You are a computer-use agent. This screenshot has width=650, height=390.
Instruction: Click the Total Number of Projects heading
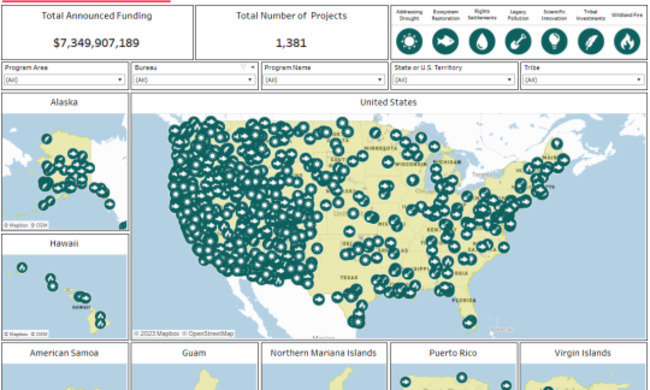(291, 16)
